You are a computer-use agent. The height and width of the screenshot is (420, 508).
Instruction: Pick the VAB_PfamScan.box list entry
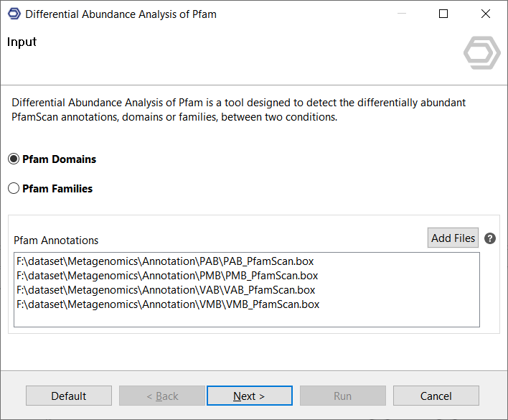tap(166, 290)
